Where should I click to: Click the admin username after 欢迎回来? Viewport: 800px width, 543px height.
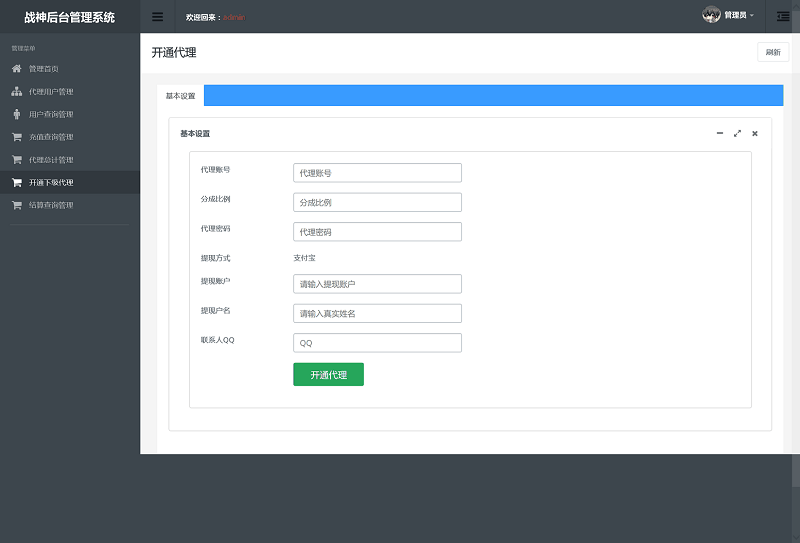[234, 17]
